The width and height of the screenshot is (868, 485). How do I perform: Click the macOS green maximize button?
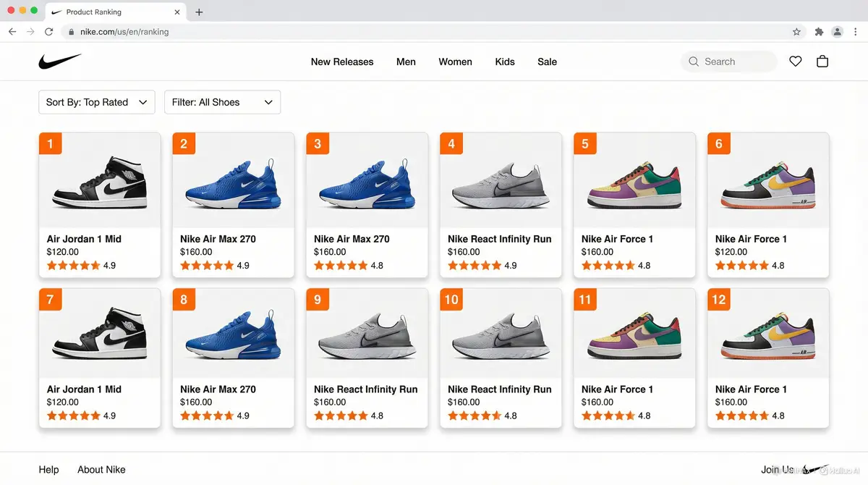[x=34, y=10]
